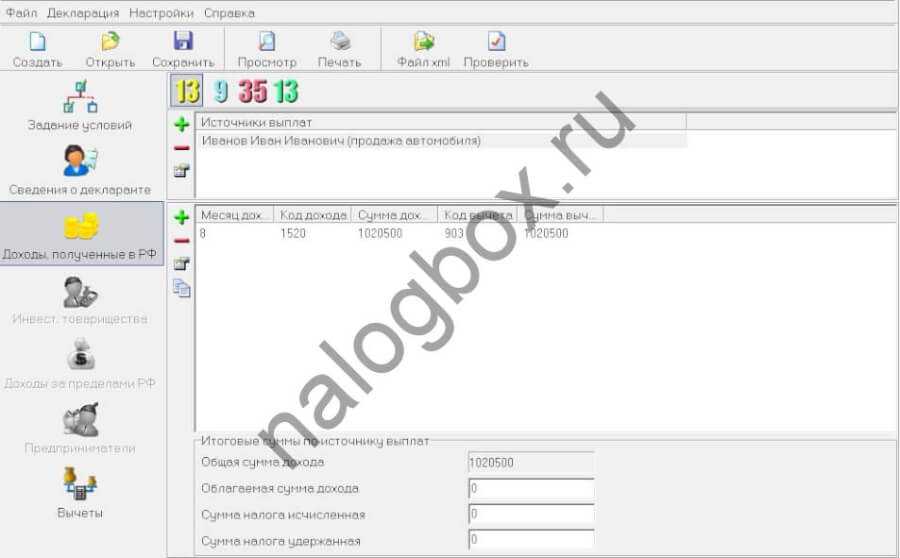
Task: Switch to the 35% tax rate
Action: [253, 92]
